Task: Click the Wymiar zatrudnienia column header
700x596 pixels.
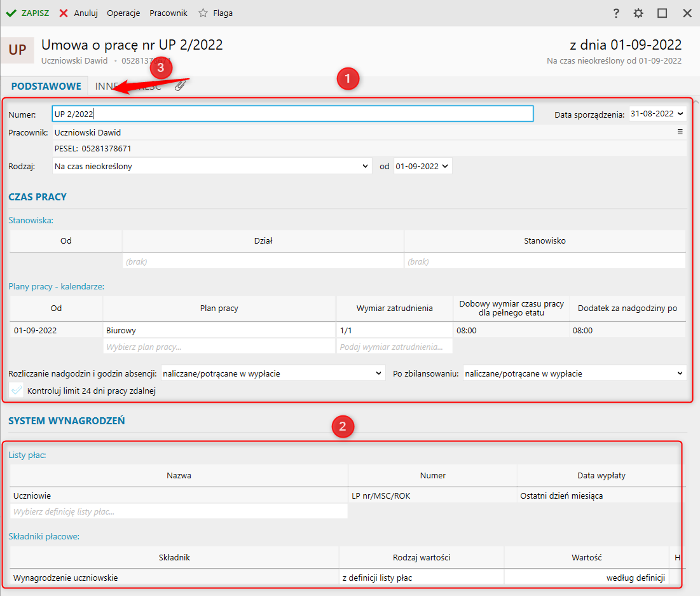Action: tap(394, 308)
